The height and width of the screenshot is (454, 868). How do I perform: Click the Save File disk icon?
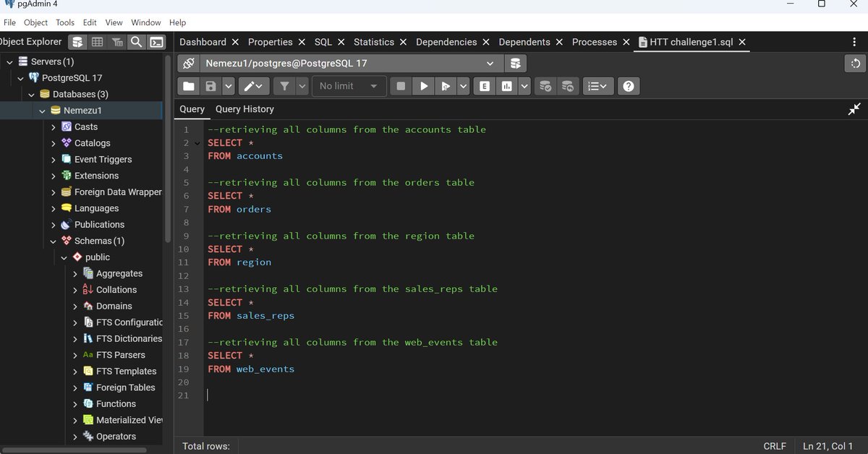click(x=210, y=86)
